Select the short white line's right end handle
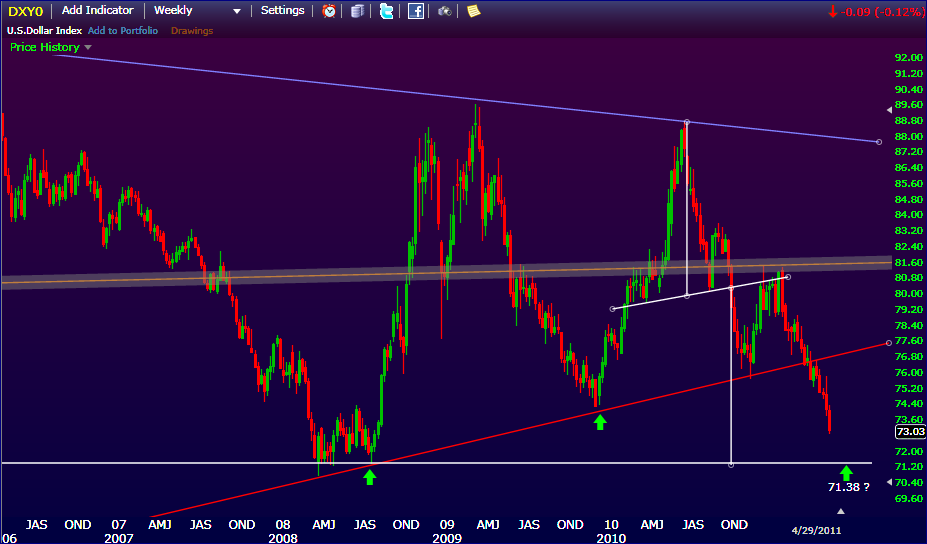Screen dimensions: 927x544 tap(788, 277)
